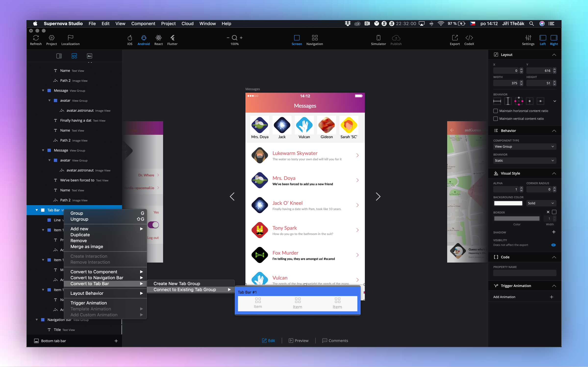The width and height of the screenshot is (588, 367).
Task: Click the Publish cloud icon
Action: 396,38
